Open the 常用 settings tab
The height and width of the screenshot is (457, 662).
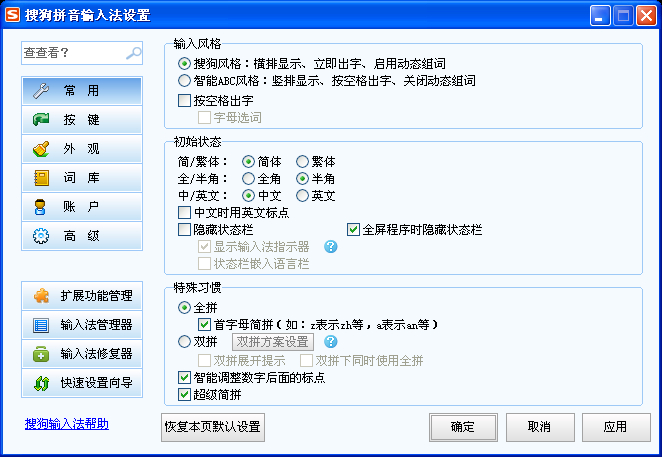coord(82,91)
